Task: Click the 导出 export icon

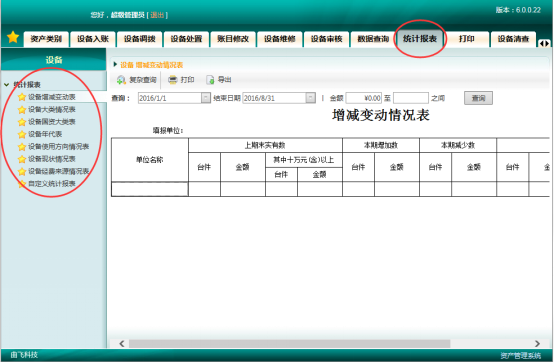Action: [210, 80]
